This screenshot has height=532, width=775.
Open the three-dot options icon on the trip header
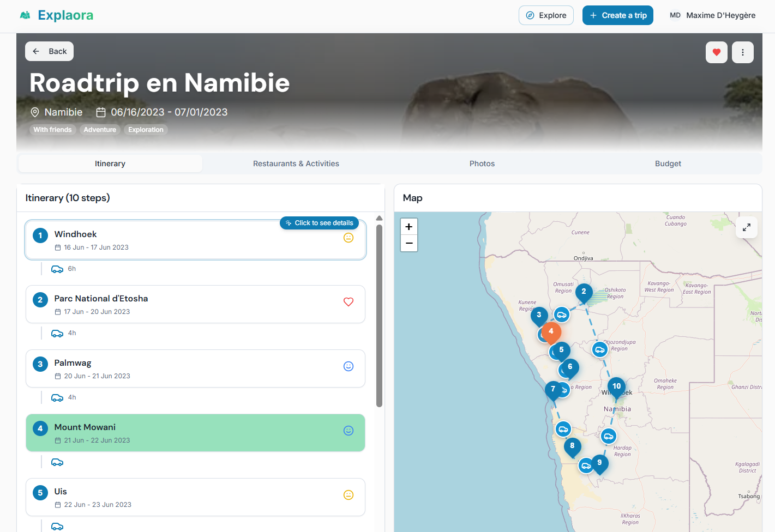(743, 52)
